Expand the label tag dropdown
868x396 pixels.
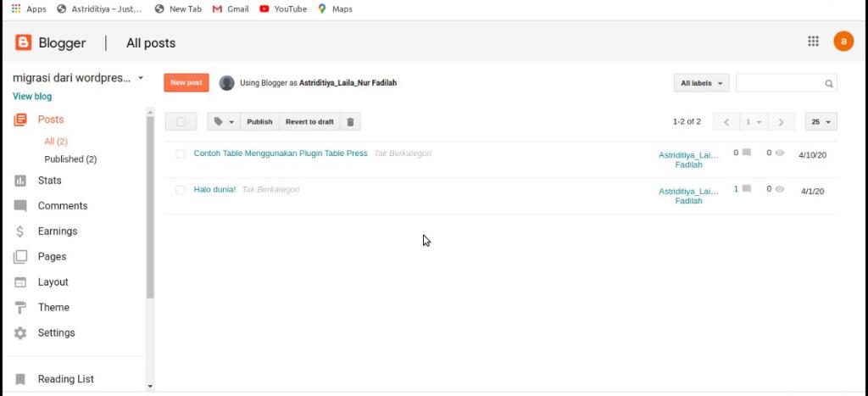(x=224, y=122)
